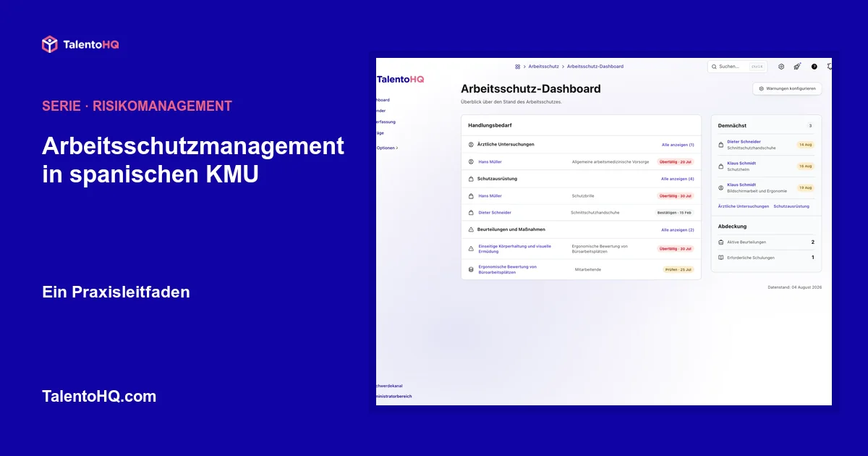
Task: Click the Erforderliche Schulungen book icon
Action: [x=721, y=258]
